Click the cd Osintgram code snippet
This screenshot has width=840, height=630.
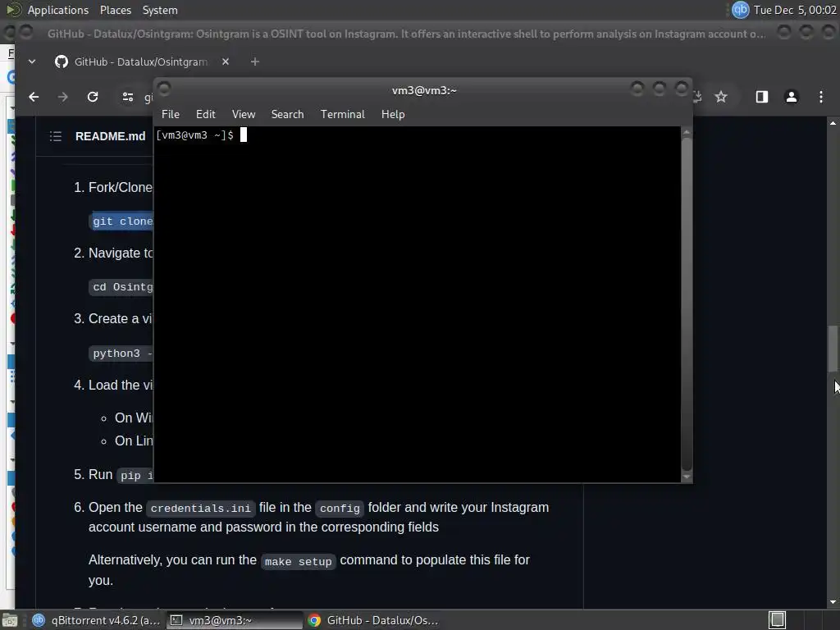pos(121,287)
